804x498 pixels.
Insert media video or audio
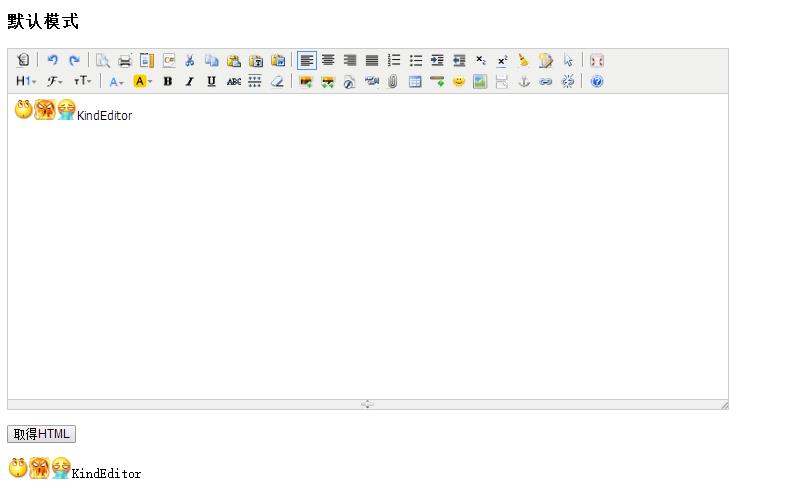click(372, 81)
